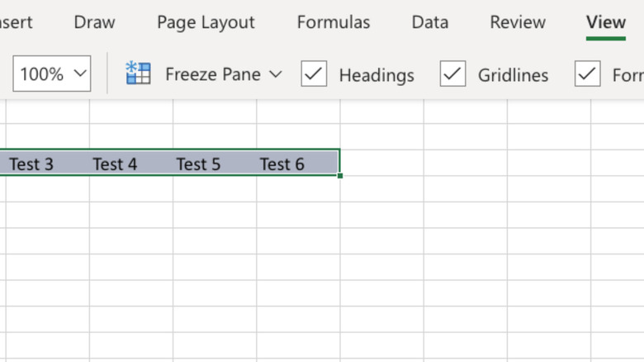644x362 pixels.
Task: Click the green fill handle of selection
Action: coord(340,175)
